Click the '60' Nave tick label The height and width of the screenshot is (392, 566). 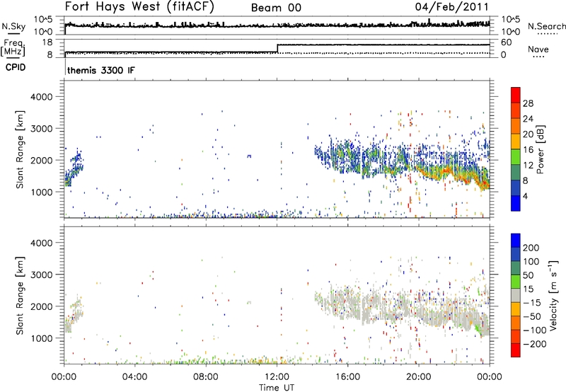click(506, 42)
